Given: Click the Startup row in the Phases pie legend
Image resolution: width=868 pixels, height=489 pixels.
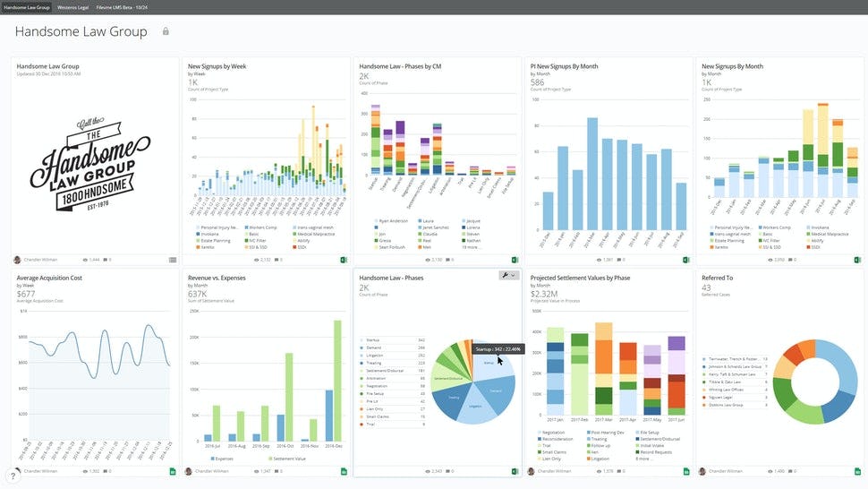Looking at the screenshot, I should click(393, 340).
